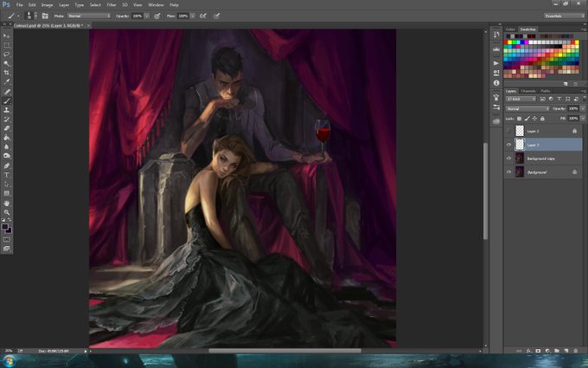Select the Clone Stamp tool
Screen dimensions: 588x368
pyautogui.click(x=7, y=110)
